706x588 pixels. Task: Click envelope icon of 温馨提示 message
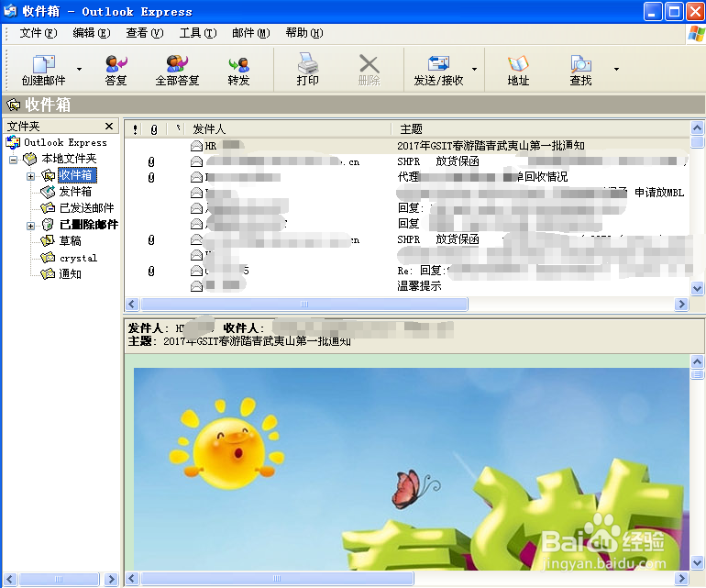point(196,286)
